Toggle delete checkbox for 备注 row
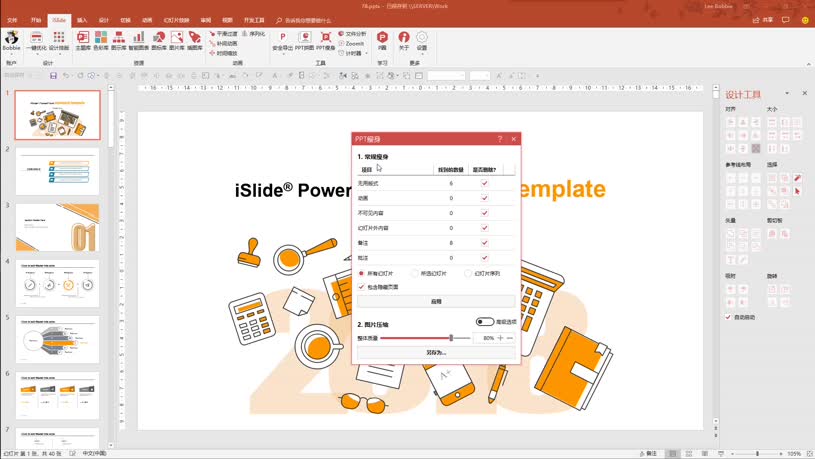 (x=484, y=243)
